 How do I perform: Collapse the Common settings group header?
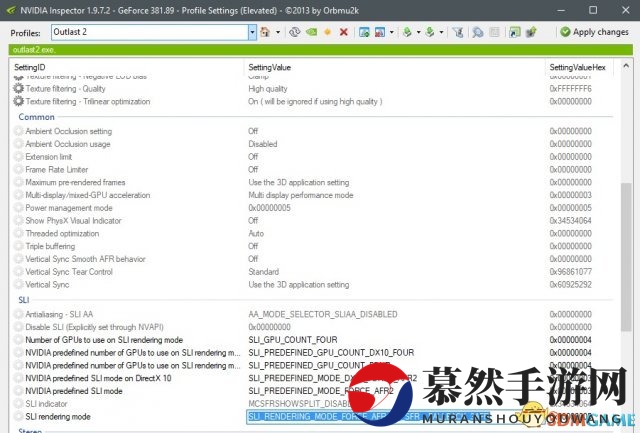click(36, 117)
